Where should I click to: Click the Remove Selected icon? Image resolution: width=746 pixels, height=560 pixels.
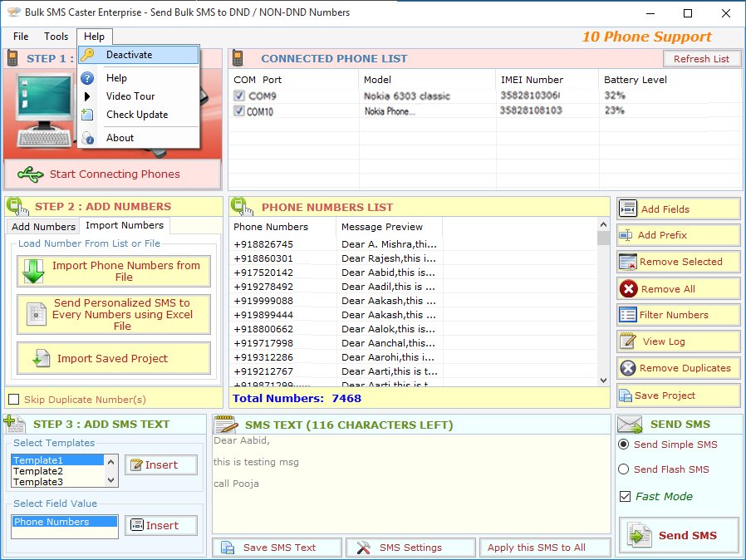(628, 262)
